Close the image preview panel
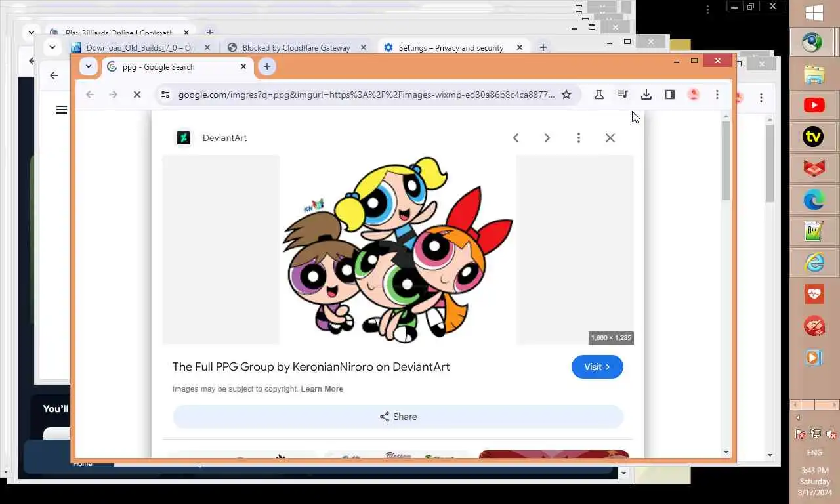The height and width of the screenshot is (504, 840). pos(610,138)
